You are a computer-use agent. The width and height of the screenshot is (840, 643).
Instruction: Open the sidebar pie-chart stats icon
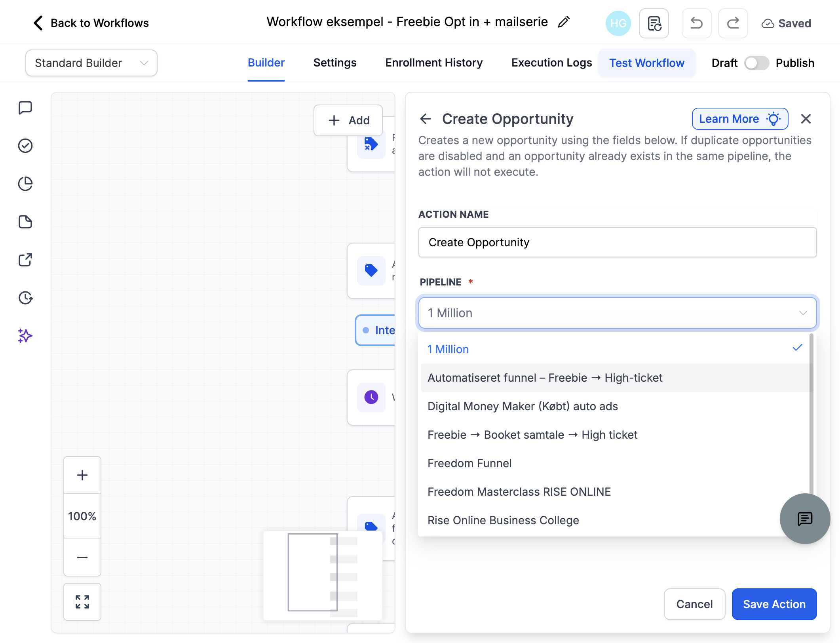pos(25,184)
